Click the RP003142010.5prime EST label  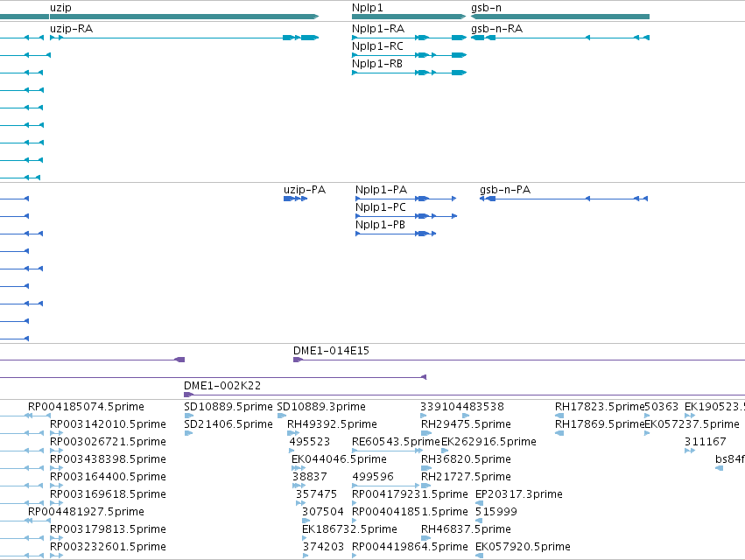click(x=108, y=424)
